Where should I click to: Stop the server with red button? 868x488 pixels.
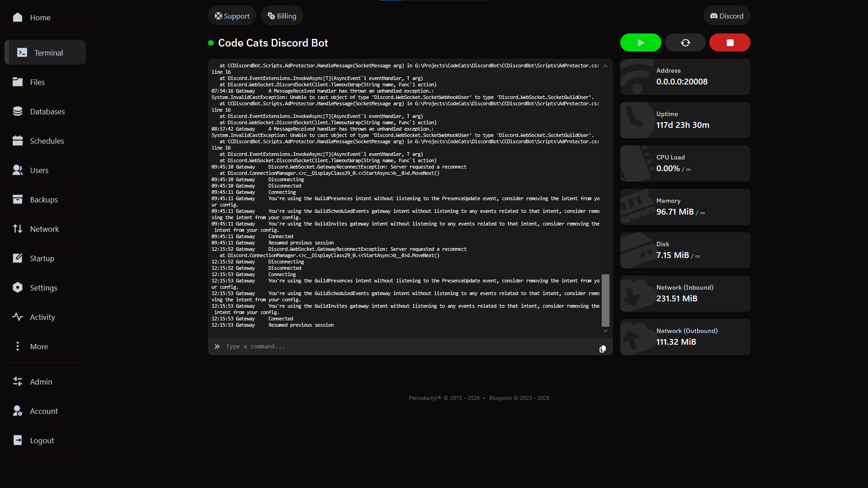pos(730,42)
